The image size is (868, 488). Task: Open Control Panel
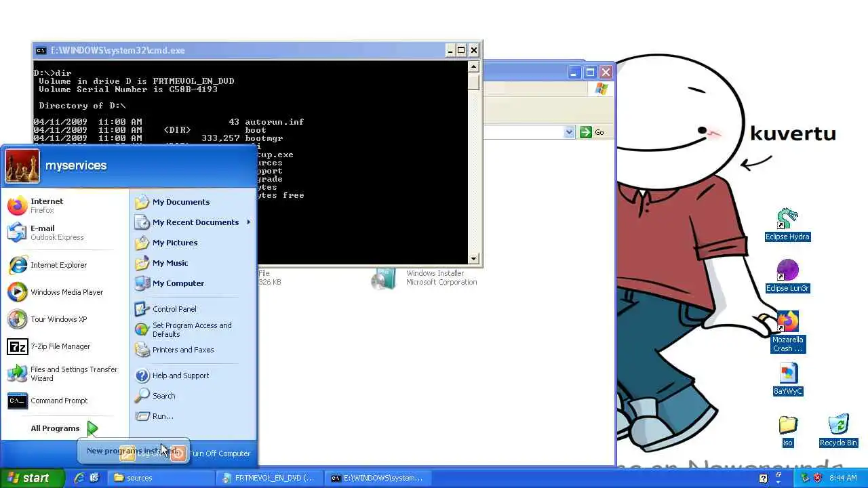coord(193,309)
